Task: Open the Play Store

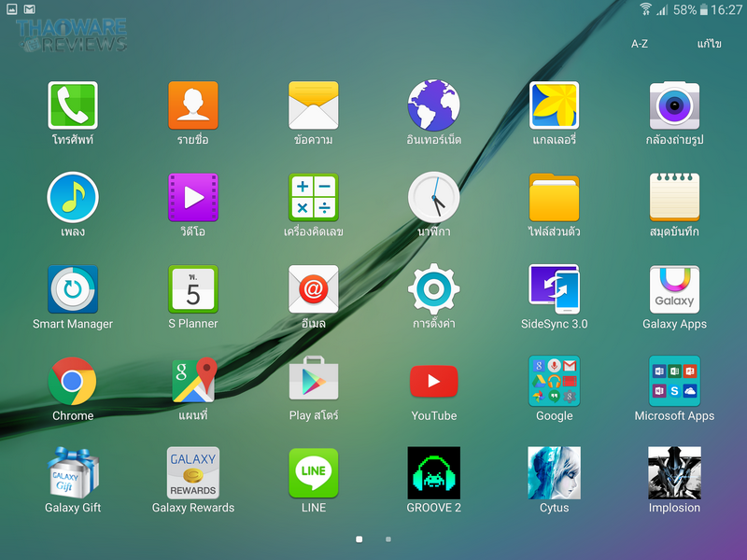Action: (314, 379)
